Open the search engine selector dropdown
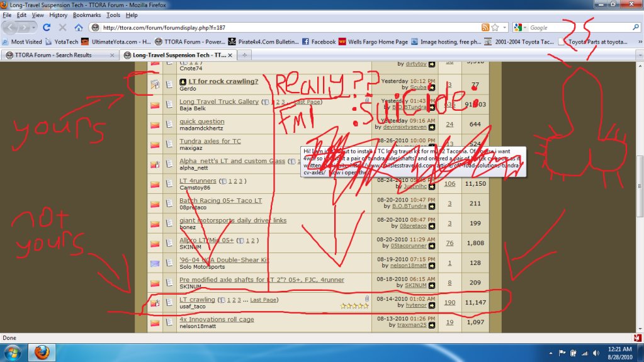The width and height of the screenshot is (644, 362). (520, 28)
